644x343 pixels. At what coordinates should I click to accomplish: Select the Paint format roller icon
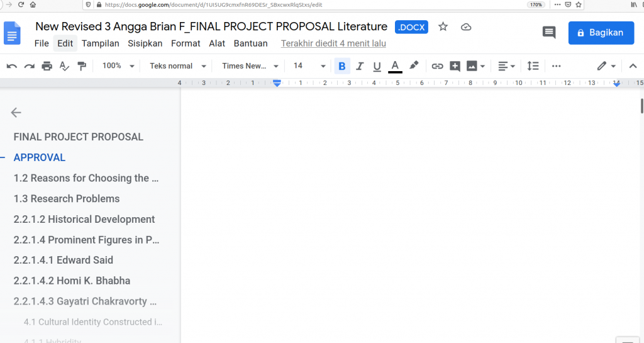tap(81, 66)
